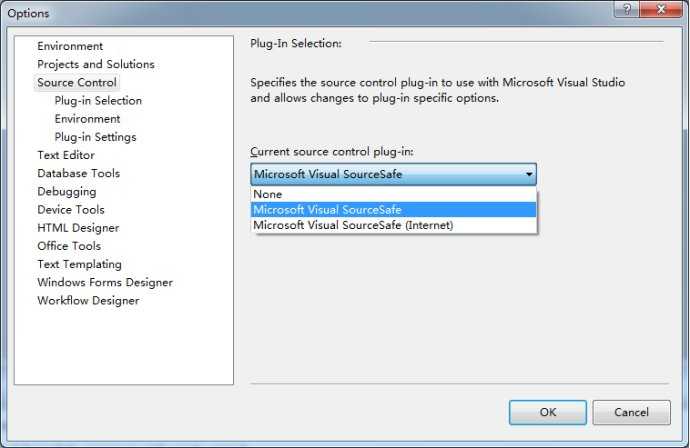690x448 pixels.
Task: Go to Plug-in Settings subpage
Action: 95,137
